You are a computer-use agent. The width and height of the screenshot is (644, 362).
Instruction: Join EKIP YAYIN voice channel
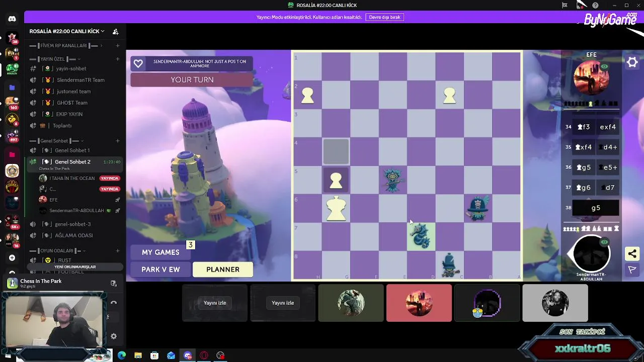click(x=74, y=114)
